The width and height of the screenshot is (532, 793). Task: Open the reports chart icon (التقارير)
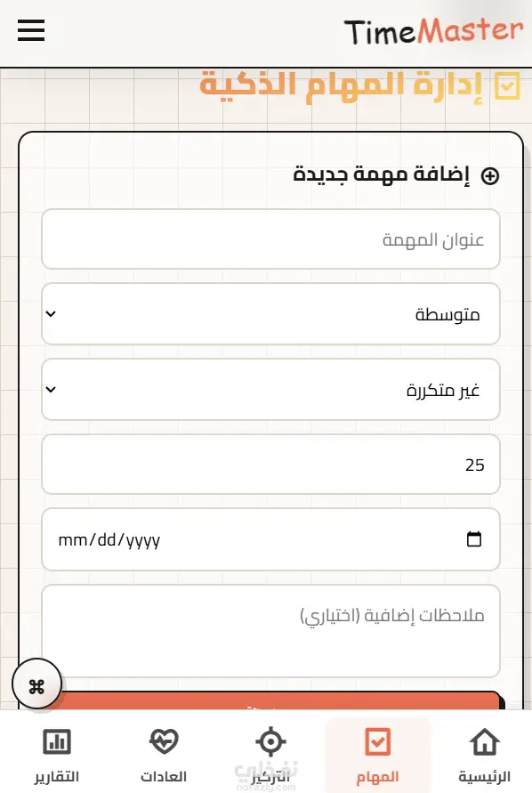(x=57, y=742)
